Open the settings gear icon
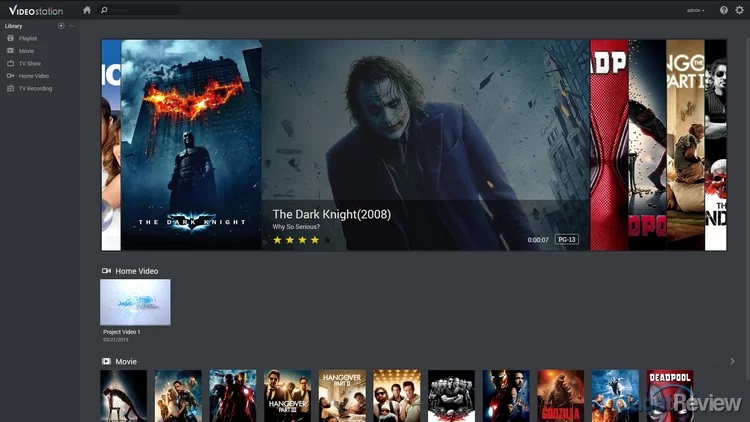 pyautogui.click(x=739, y=10)
